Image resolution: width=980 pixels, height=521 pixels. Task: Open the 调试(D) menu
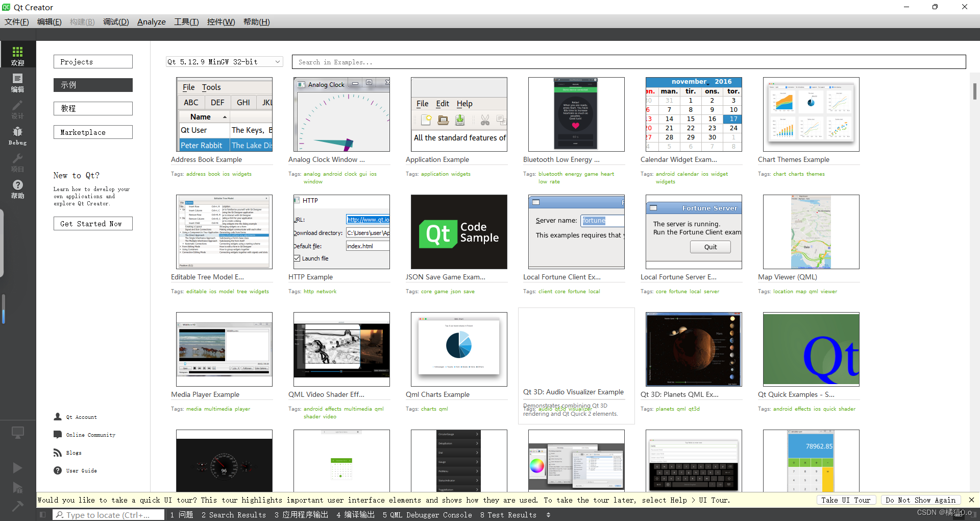[116, 21]
